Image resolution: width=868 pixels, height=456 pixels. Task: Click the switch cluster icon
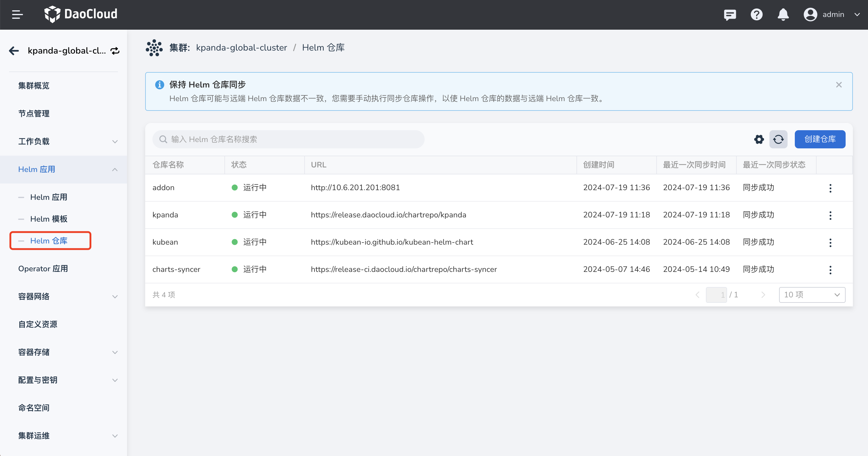click(x=115, y=51)
